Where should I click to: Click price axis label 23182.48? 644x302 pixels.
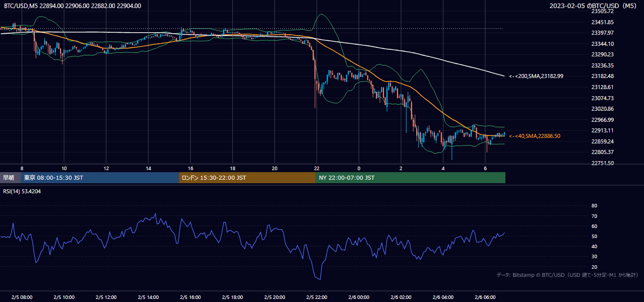(x=602, y=76)
